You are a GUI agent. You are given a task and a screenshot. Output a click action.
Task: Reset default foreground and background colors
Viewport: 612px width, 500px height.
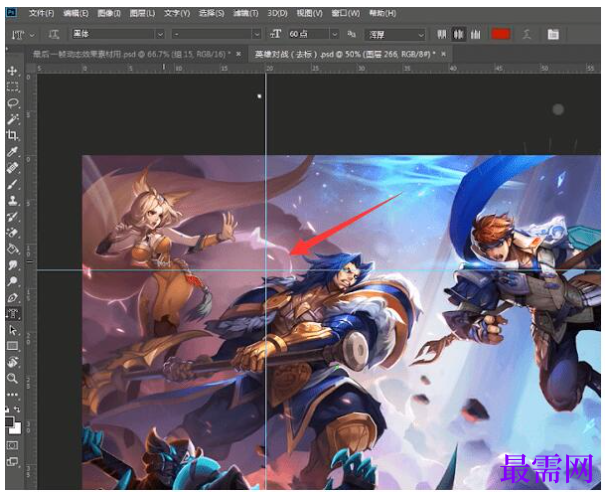pyautogui.click(x=7, y=409)
